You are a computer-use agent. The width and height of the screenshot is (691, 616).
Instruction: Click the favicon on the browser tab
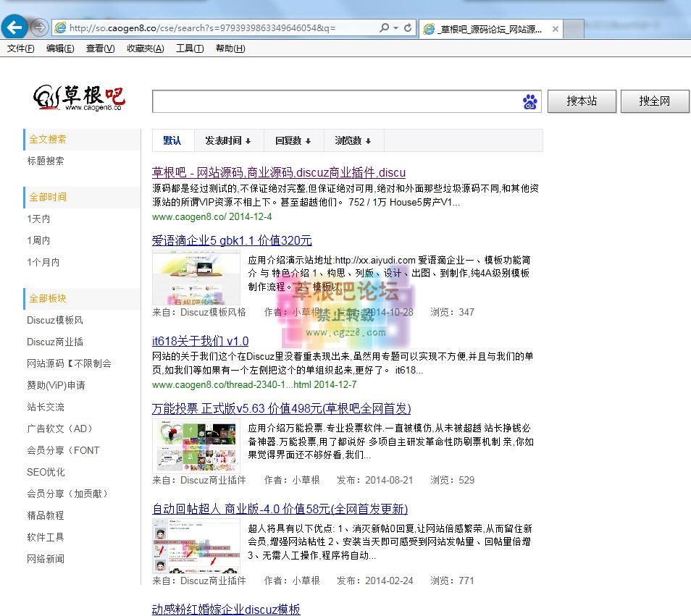point(429,29)
